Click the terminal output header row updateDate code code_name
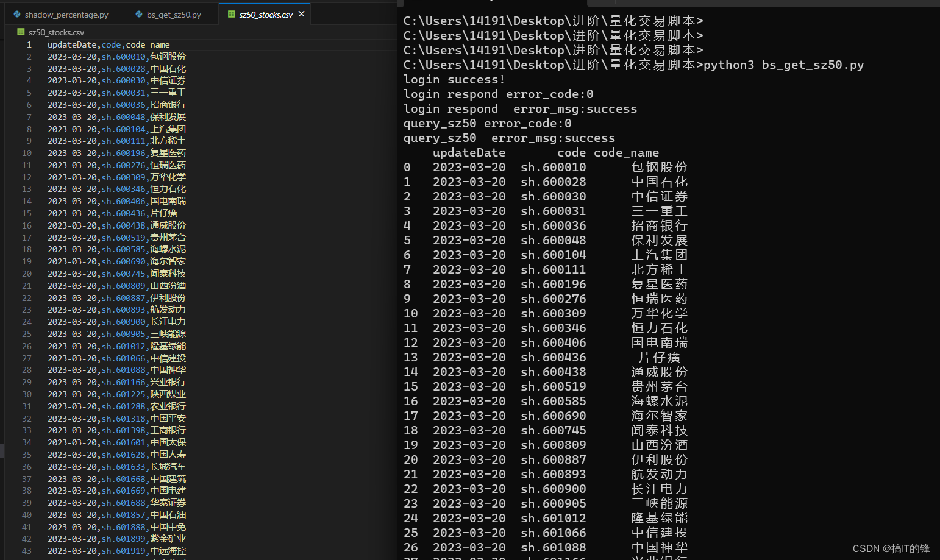This screenshot has height=560, width=940. [x=546, y=152]
